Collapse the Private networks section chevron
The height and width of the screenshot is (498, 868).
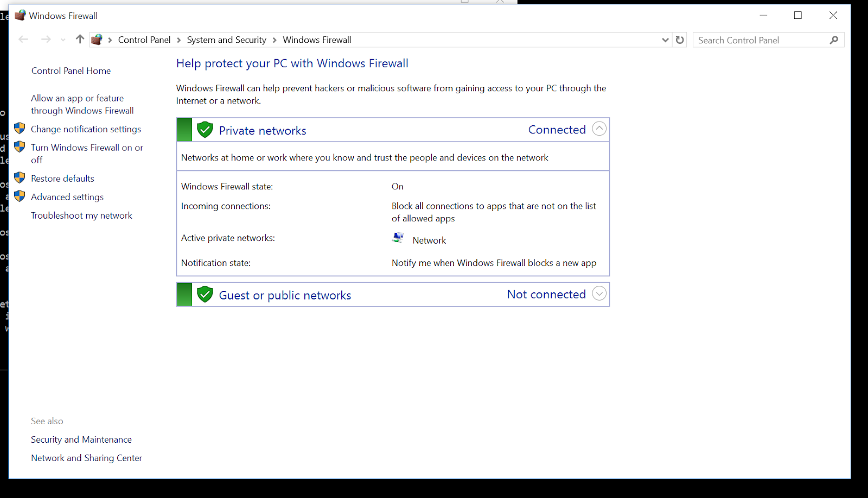pyautogui.click(x=599, y=129)
